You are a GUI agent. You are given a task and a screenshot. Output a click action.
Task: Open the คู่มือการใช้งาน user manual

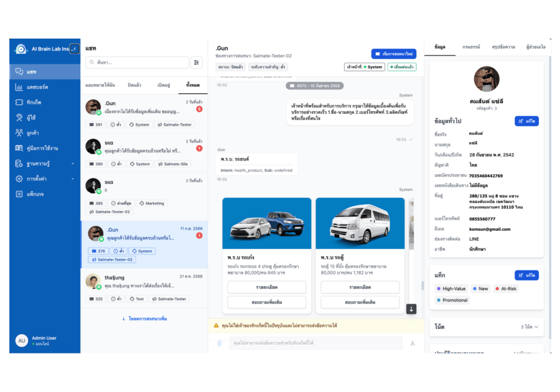pyautogui.click(x=42, y=148)
